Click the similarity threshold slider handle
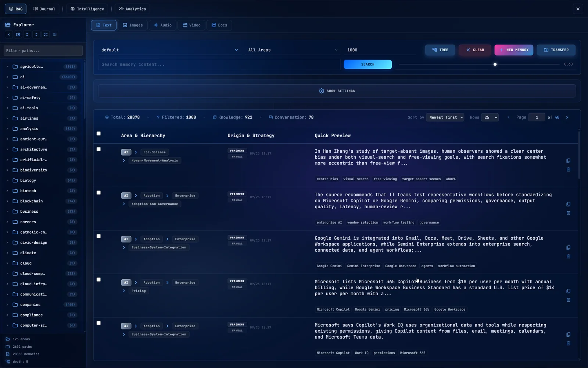 pyautogui.click(x=495, y=64)
